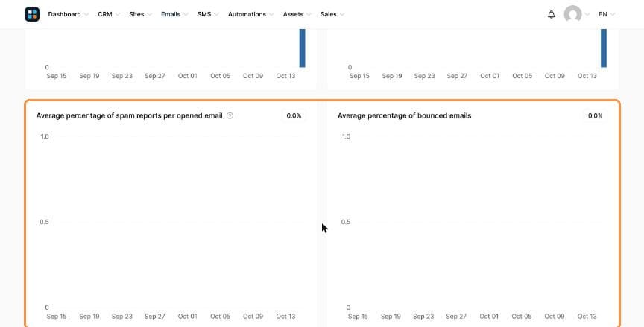Click 'Average percentage of spam reports' title

click(130, 115)
